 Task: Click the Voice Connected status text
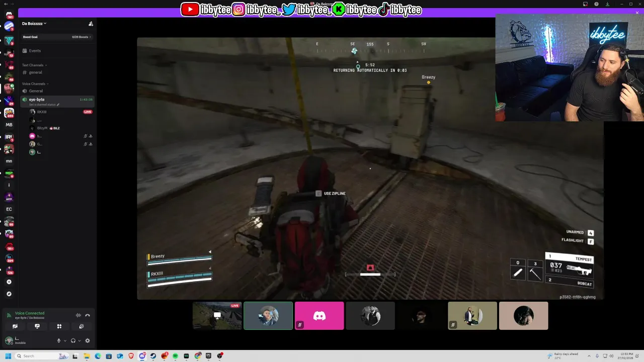30,313
